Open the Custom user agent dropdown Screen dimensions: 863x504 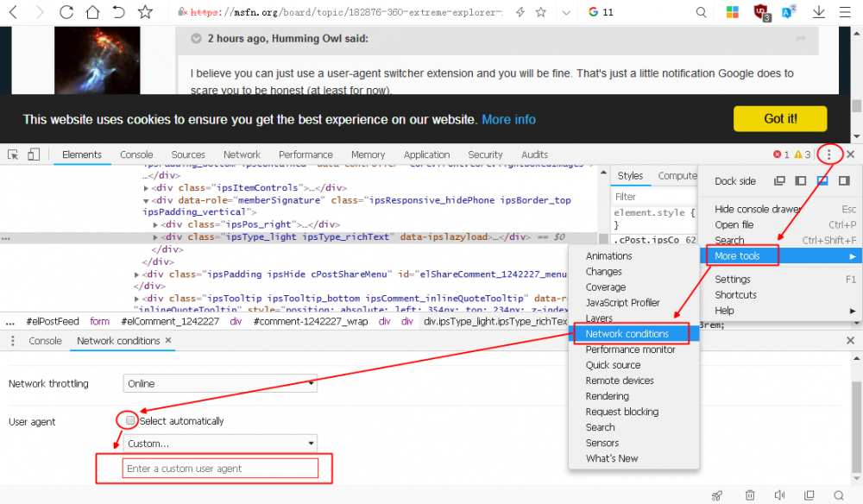220,444
